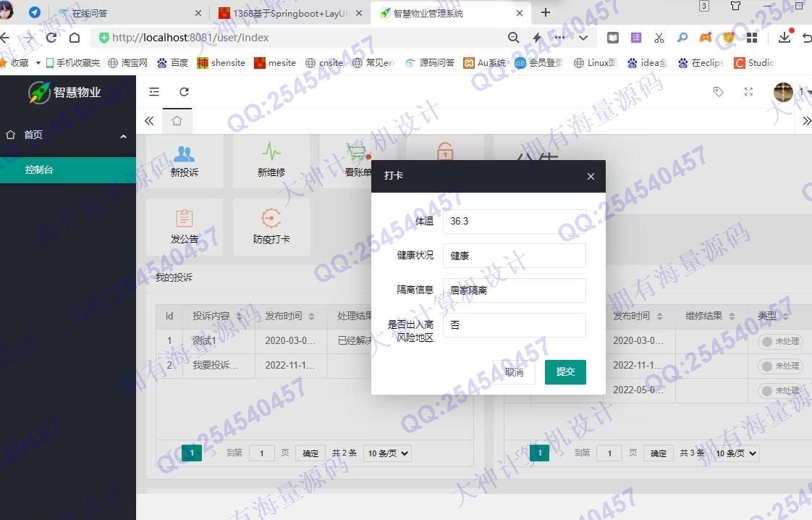Click the page refresh icon in header
Screen dimensions: 812x520
[x=184, y=92]
